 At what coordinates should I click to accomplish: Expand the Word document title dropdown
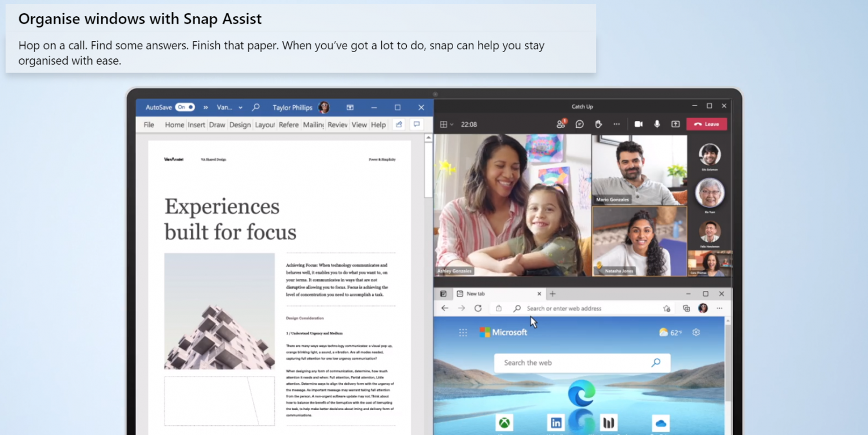224,107
